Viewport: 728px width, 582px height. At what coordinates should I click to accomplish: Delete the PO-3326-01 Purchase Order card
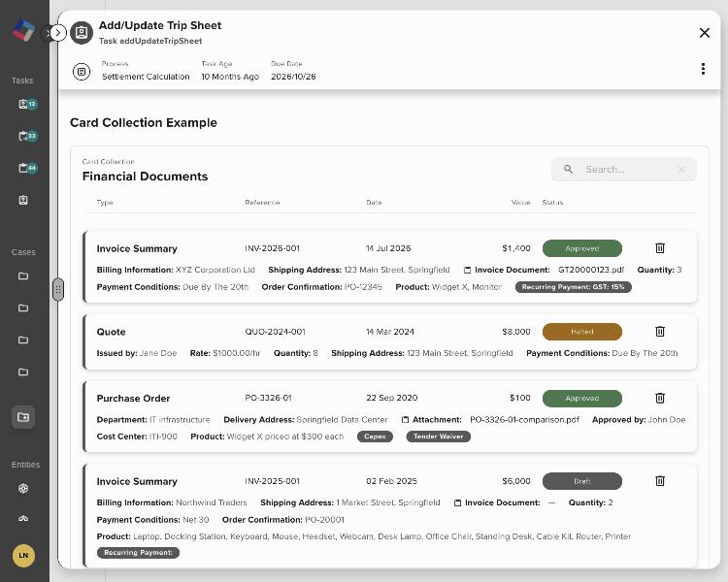pyautogui.click(x=660, y=399)
